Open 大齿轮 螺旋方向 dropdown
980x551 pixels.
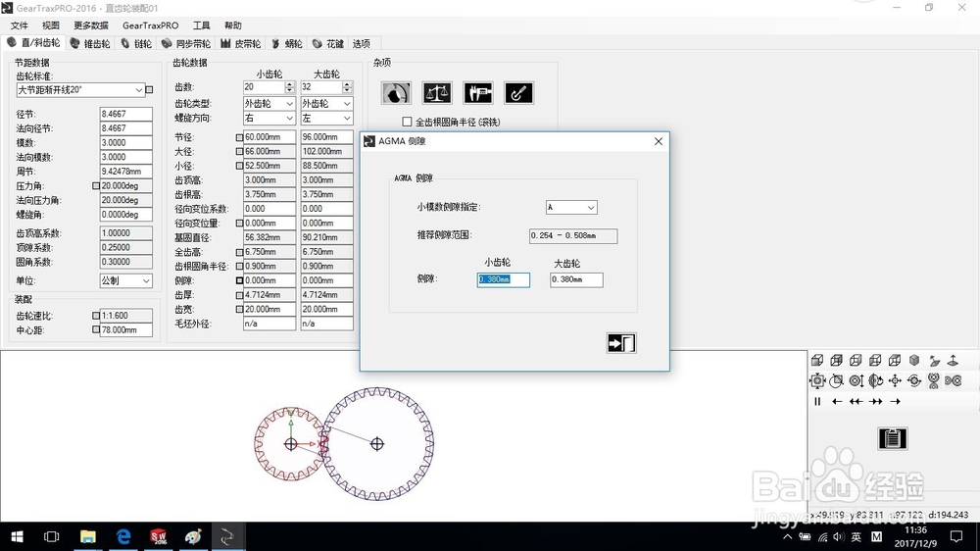(x=326, y=118)
